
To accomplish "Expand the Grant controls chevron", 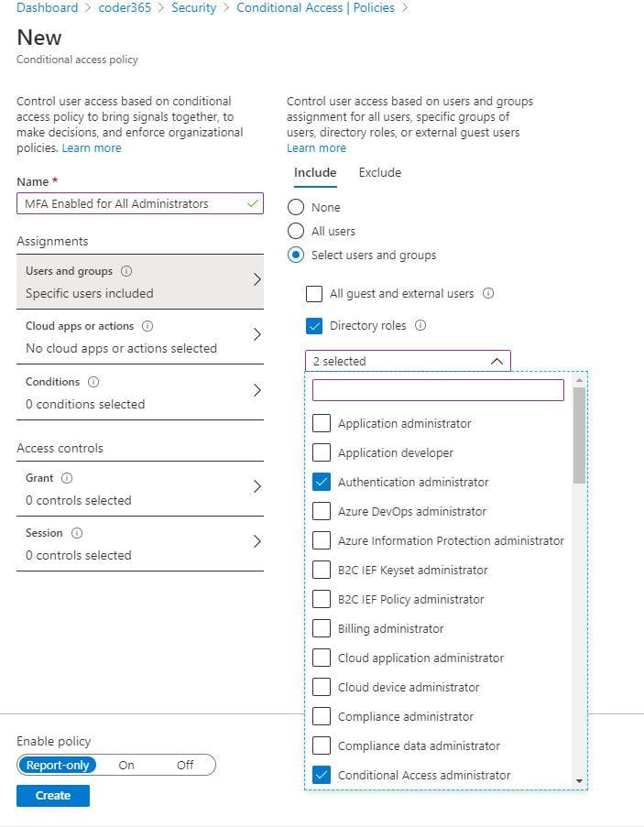I will (257, 486).
